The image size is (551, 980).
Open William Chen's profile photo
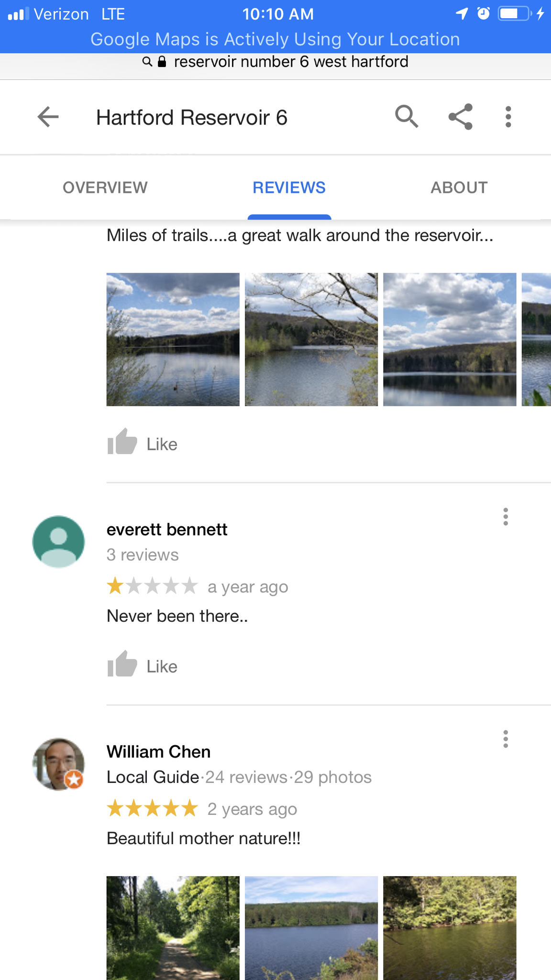(58, 764)
